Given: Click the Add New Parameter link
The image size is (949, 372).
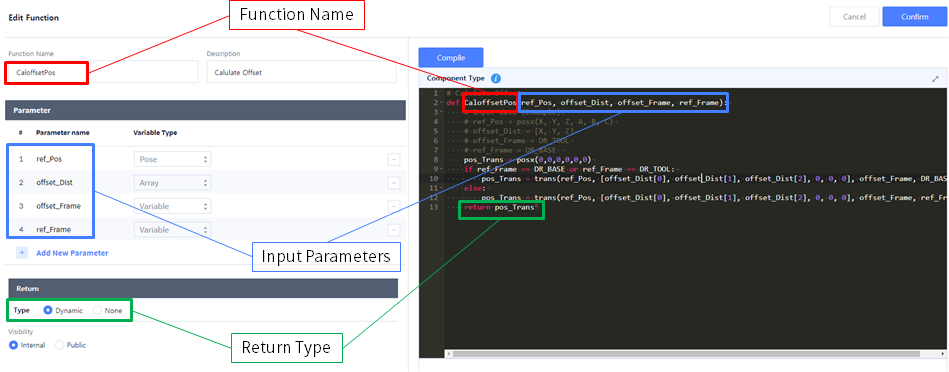Looking at the screenshot, I should 72,253.
